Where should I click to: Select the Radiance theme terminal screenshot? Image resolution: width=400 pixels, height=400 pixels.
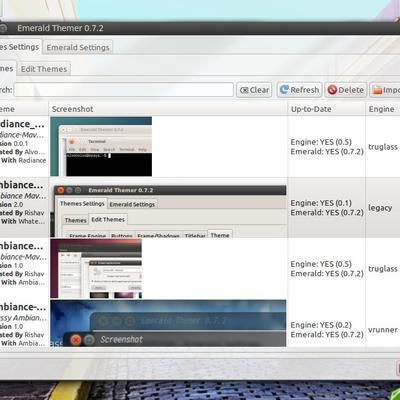tap(101, 146)
